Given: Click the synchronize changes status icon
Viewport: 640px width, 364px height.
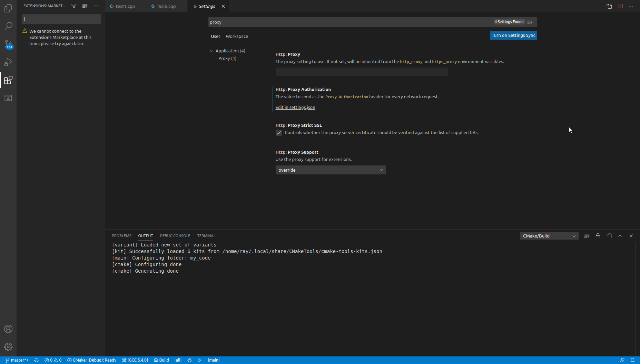Looking at the screenshot, I should [x=37, y=360].
